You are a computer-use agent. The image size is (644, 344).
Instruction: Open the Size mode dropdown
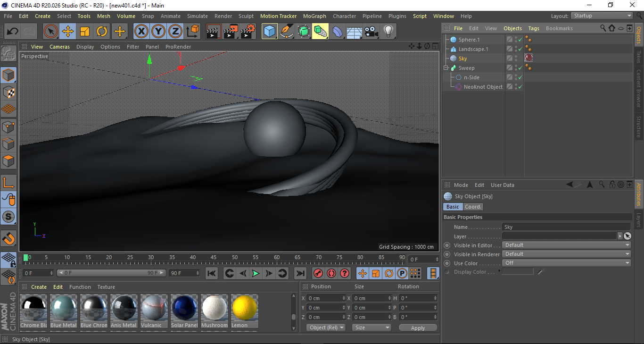point(372,327)
